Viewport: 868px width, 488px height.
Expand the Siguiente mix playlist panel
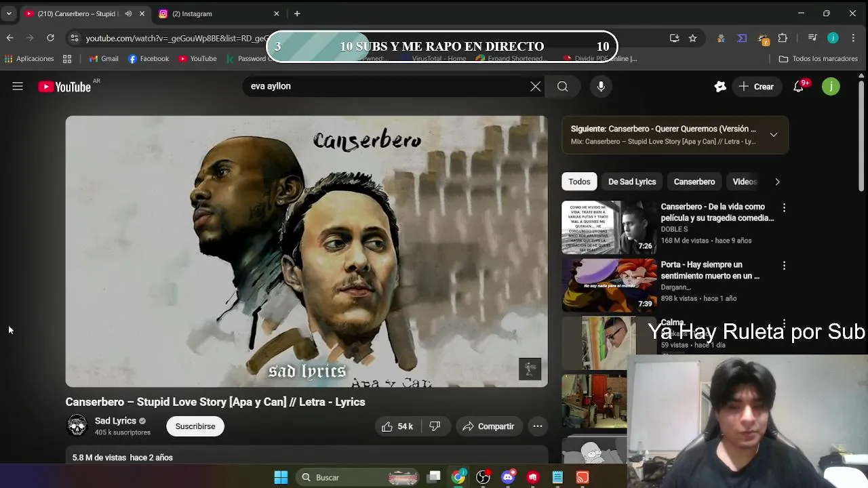click(x=773, y=135)
